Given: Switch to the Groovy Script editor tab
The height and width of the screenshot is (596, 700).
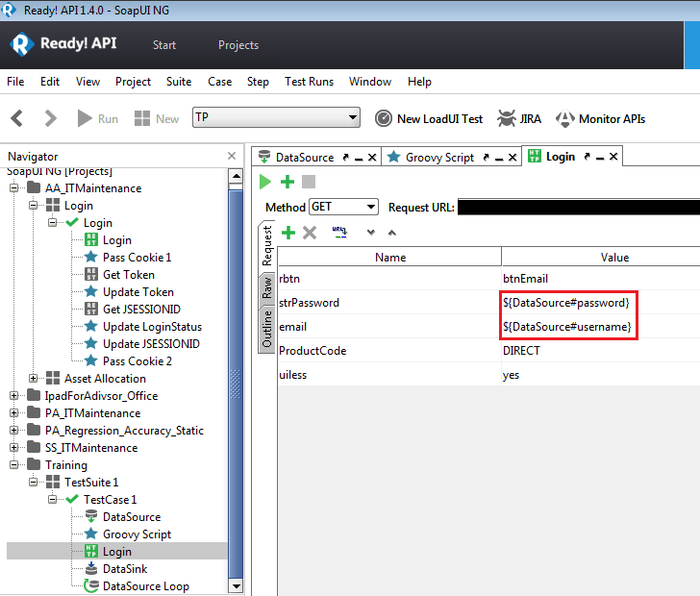Looking at the screenshot, I should tap(439, 157).
